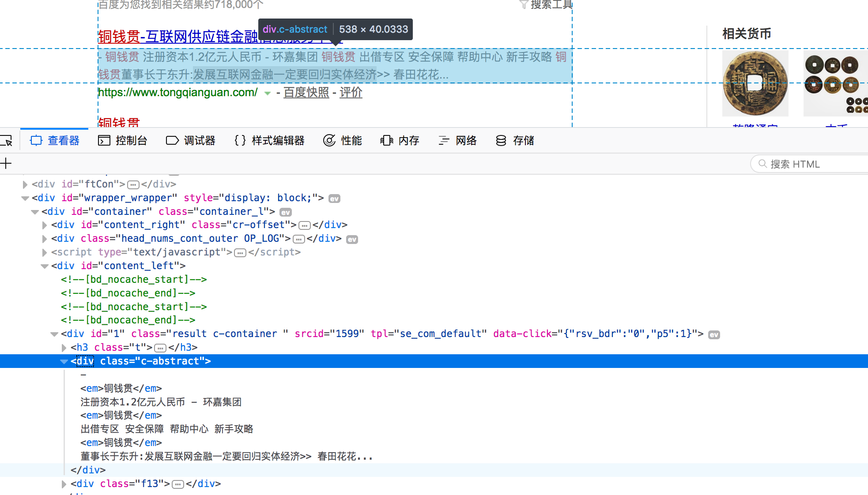Expand the ftCon div node
This screenshot has height=495, width=868.
click(25, 184)
